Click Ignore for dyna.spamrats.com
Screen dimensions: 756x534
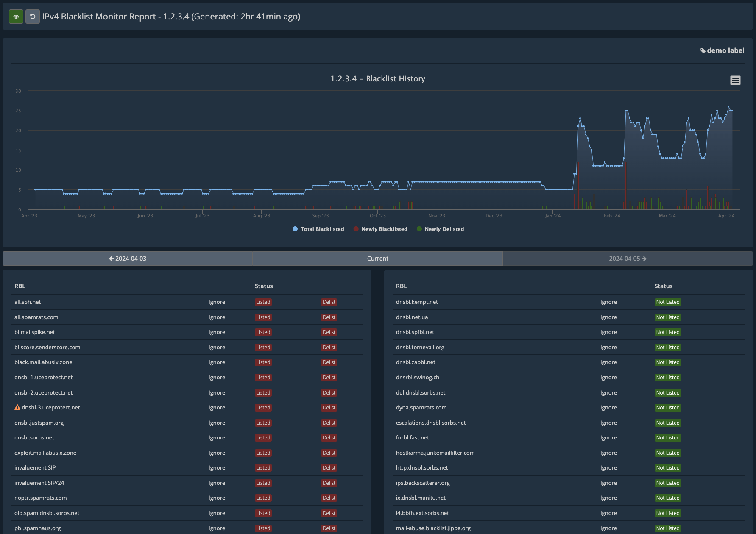pyautogui.click(x=608, y=408)
